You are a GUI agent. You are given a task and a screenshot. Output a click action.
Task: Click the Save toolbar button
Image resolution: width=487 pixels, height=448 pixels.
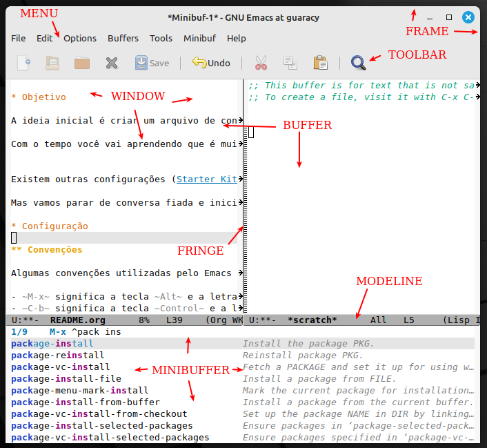pos(152,63)
